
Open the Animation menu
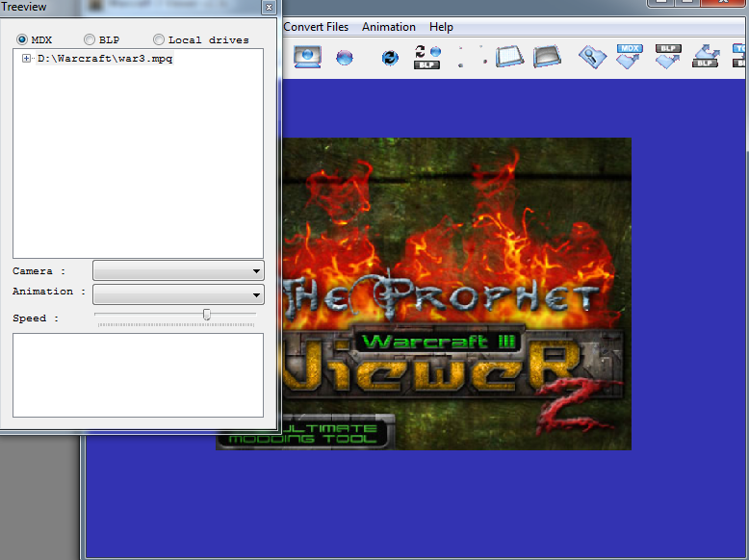(x=389, y=27)
